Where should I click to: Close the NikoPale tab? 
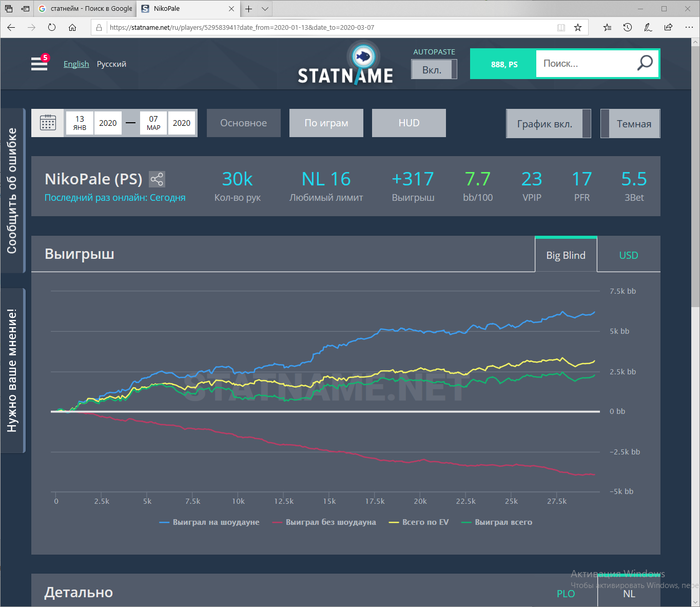click(231, 8)
